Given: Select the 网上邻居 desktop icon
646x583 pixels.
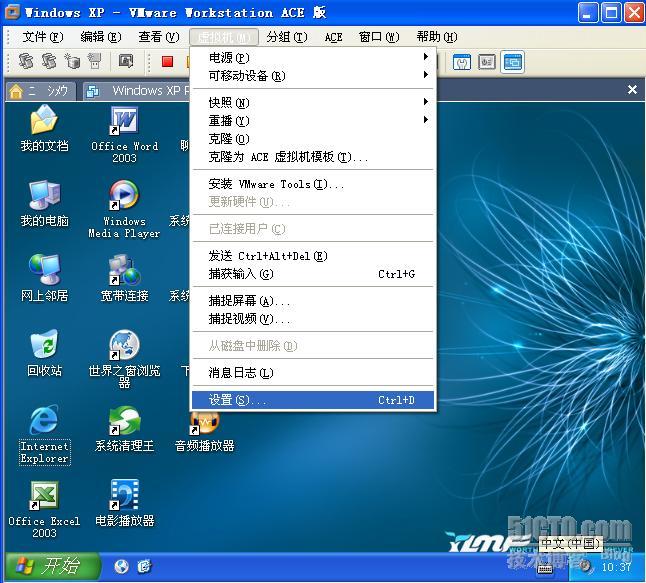Looking at the screenshot, I should [x=44, y=279].
